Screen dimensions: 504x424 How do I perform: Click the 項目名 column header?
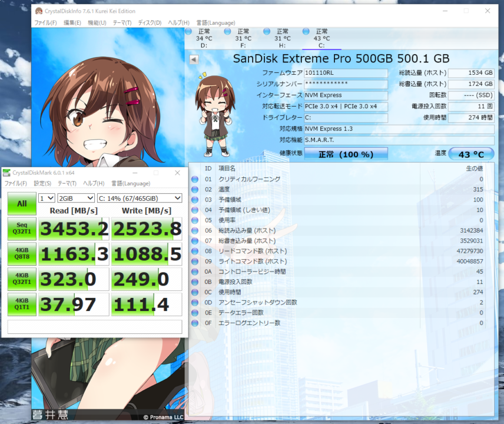pyautogui.click(x=227, y=168)
